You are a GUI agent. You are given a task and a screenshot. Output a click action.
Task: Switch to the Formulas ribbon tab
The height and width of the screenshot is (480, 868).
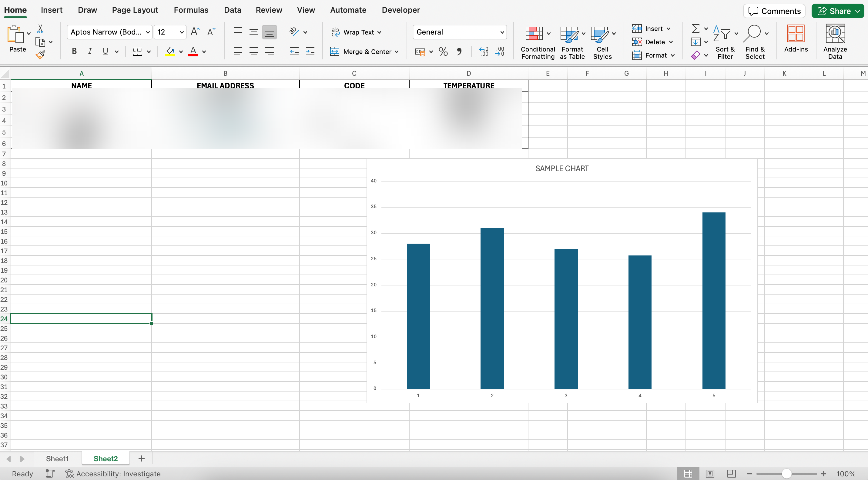(191, 10)
